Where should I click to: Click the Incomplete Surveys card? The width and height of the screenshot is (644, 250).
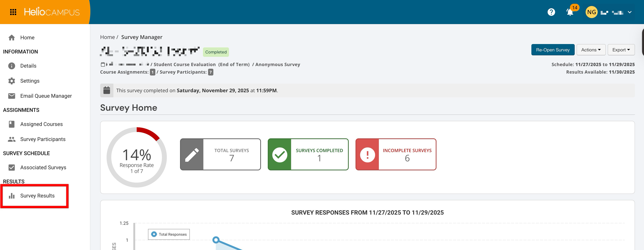(396, 154)
